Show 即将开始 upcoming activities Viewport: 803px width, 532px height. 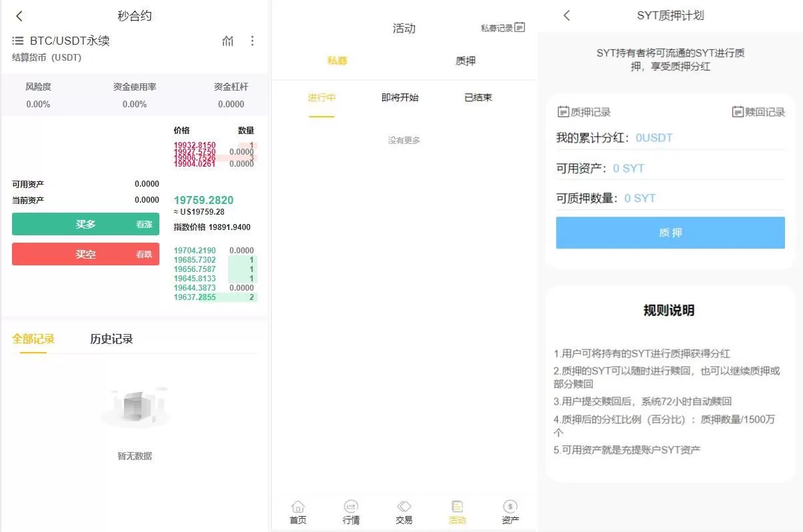(400, 98)
